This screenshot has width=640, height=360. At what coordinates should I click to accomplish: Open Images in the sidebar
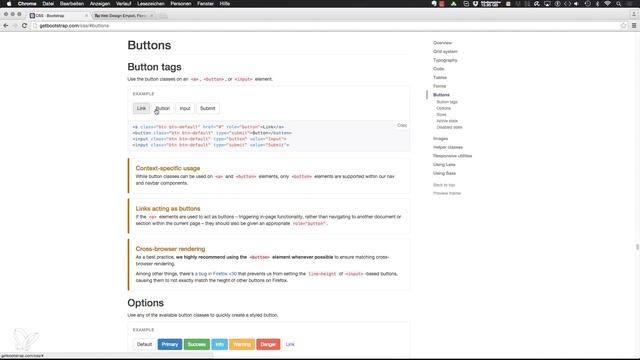[440, 138]
